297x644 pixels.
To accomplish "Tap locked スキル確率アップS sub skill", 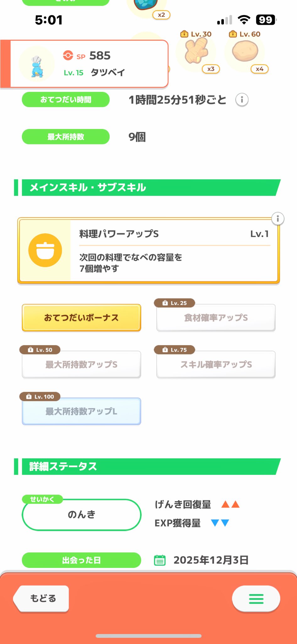I will (x=216, y=364).
